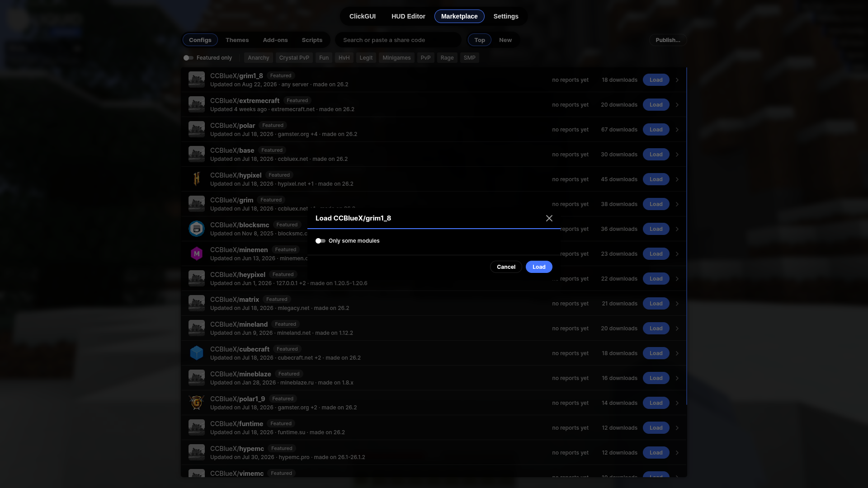Image resolution: width=868 pixels, height=488 pixels.
Task: Filter by Crystal PvP tag
Action: pos(294,58)
